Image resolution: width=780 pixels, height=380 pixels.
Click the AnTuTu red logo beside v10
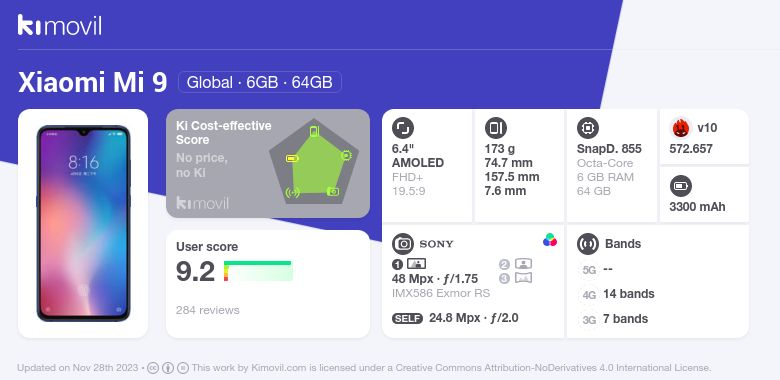[680, 128]
